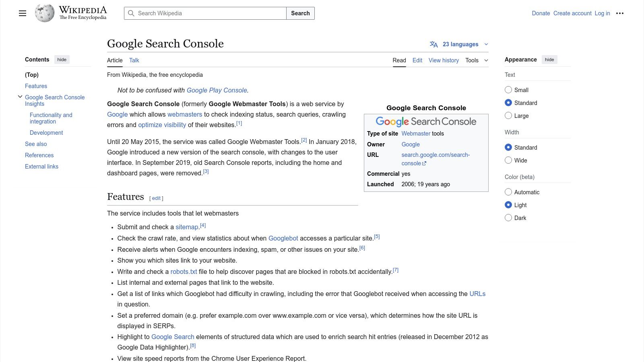Select Automatic color mode
Viewport: 644px width, 362px height.
click(508, 192)
